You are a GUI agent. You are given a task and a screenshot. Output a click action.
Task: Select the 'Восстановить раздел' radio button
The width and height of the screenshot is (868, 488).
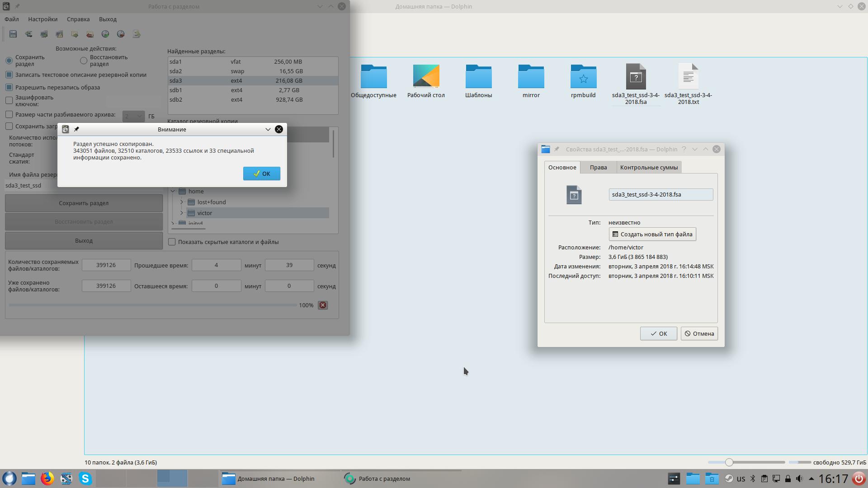[84, 61]
